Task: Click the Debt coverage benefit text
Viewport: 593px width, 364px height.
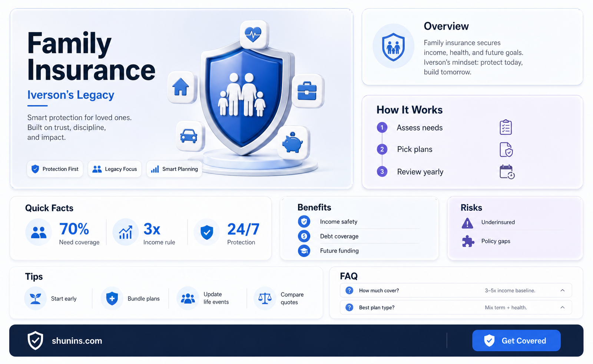Action: pos(339,236)
